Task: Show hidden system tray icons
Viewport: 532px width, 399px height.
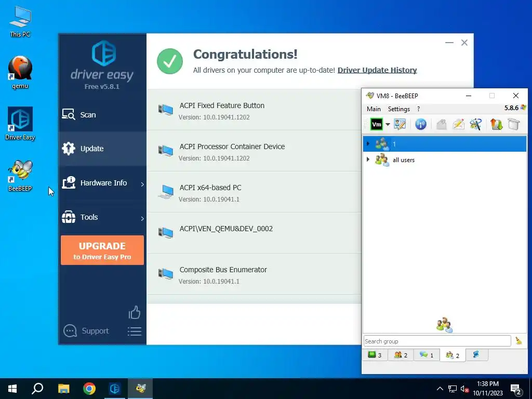Action: 440,389
